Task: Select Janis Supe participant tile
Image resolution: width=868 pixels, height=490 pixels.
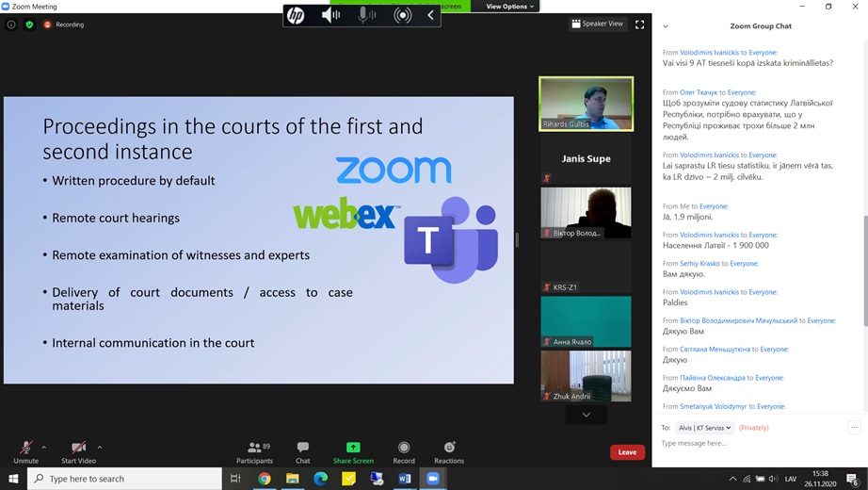Action: 587,158
